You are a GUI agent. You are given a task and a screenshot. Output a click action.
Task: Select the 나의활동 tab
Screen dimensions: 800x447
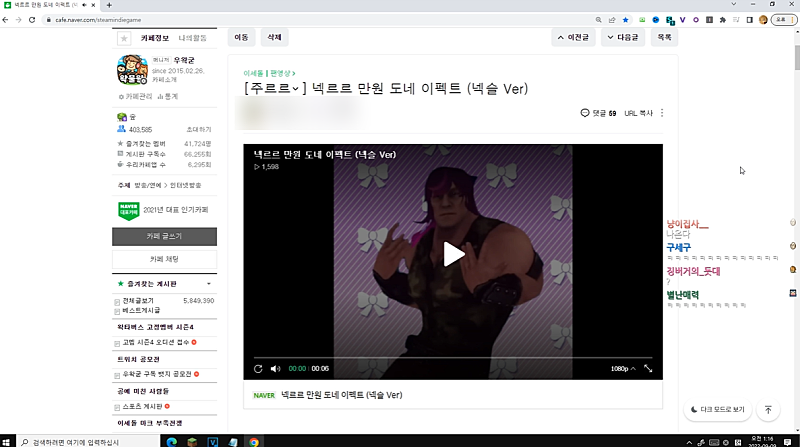[x=192, y=38]
